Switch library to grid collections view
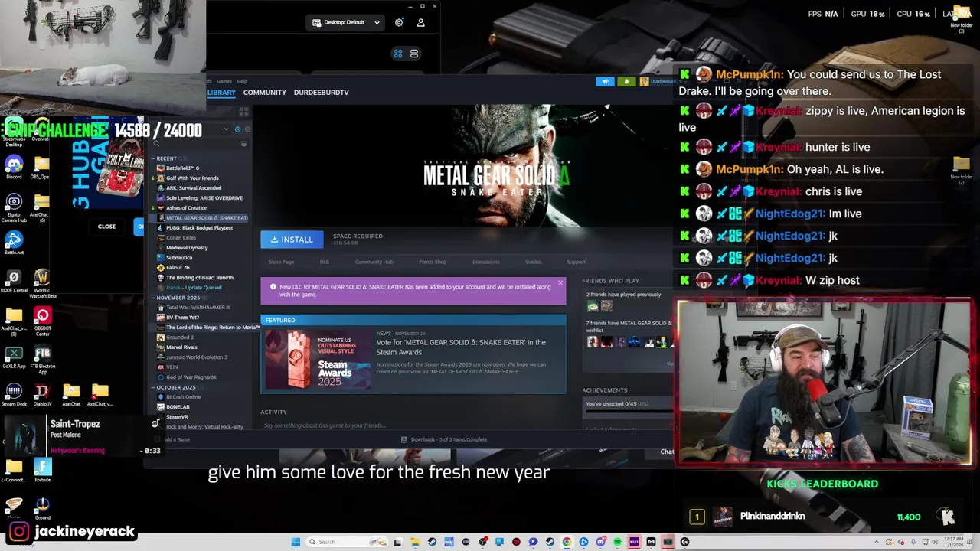The image size is (980, 551). click(x=243, y=112)
